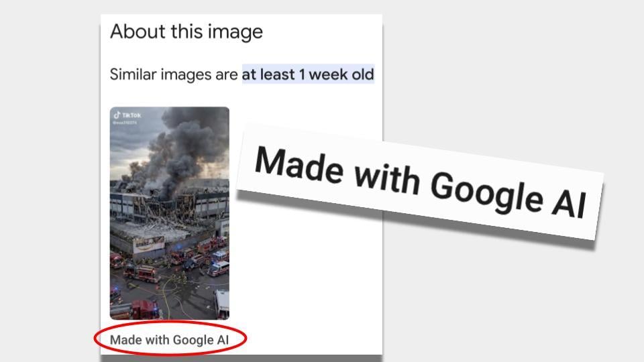Open the burning warehouse thumbnail image
The height and width of the screenshot is (362, 644).
(x=170, y=213)
